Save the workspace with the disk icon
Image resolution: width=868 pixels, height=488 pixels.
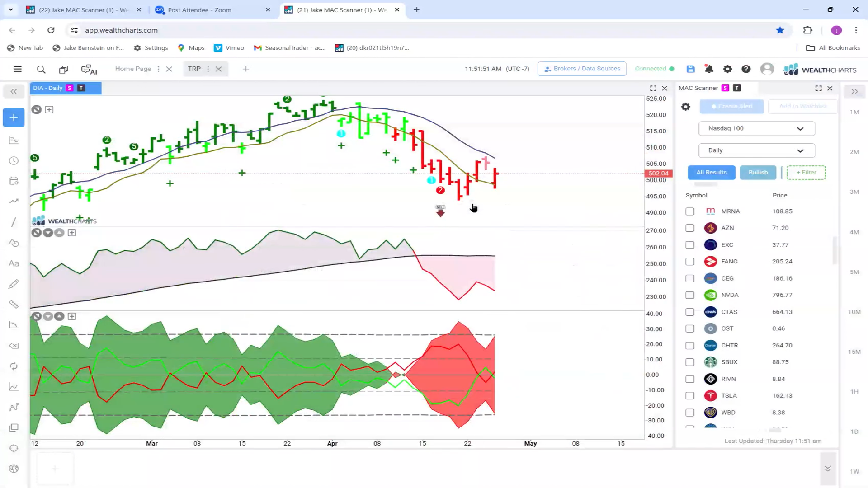tap(690, 69)
